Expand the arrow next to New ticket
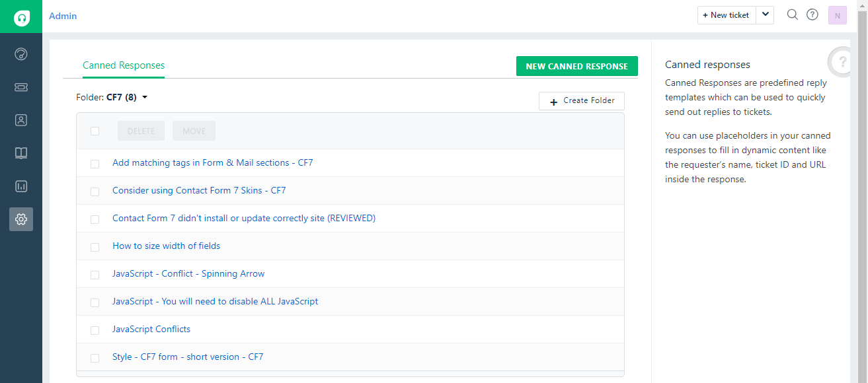Image resolution: width=868 pixels, height=383 pixels. (765, 15)
